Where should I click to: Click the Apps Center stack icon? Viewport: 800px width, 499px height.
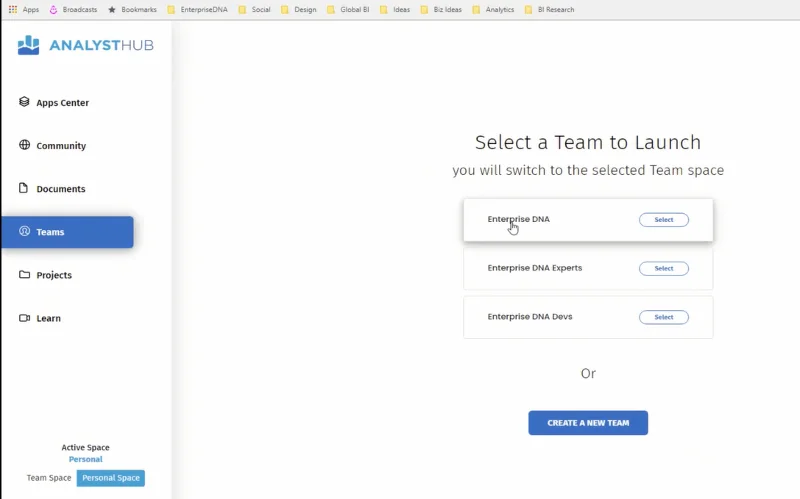click(24, 102)
